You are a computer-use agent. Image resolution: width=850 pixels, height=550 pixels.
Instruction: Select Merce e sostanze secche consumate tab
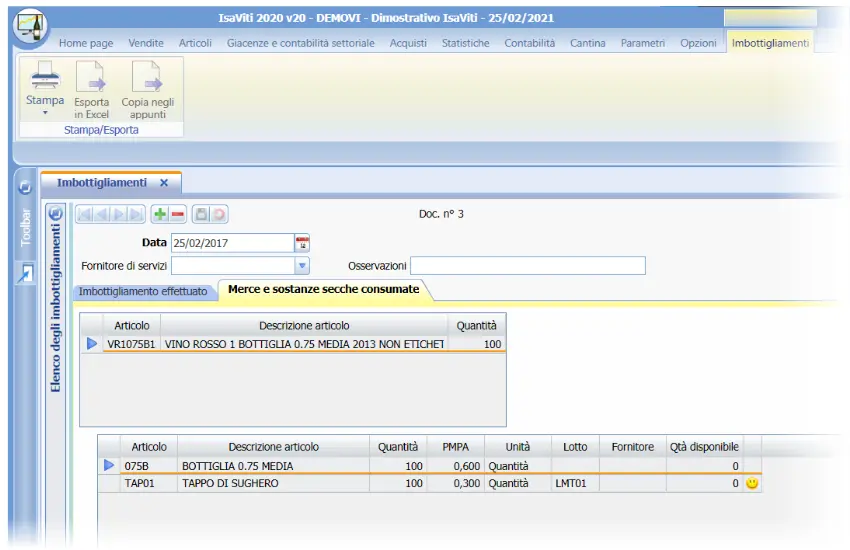point(324,289)
